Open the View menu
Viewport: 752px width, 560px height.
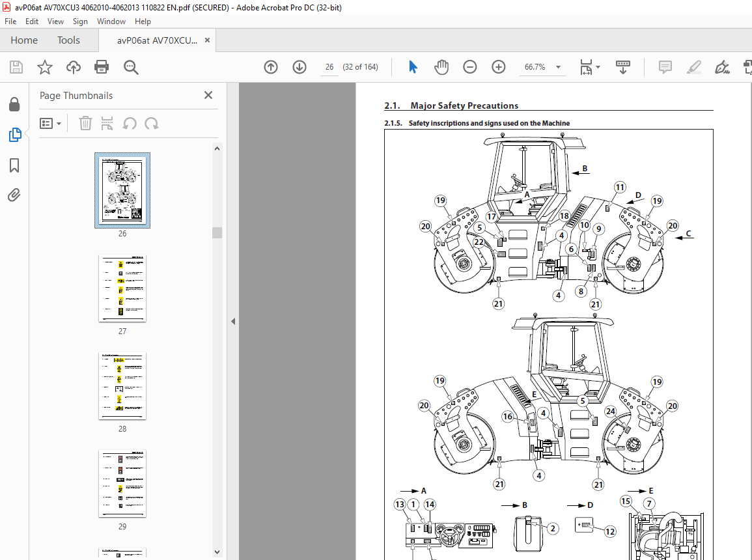55,21
